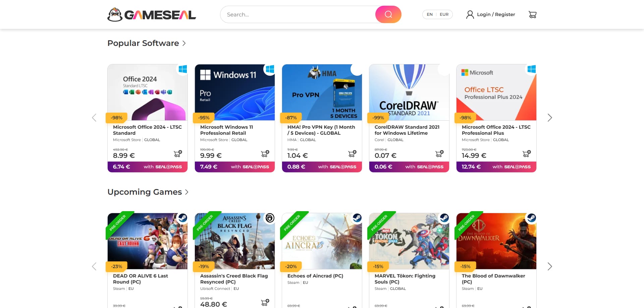The height and width of the screenshot is (308, 644).
Task: Open Echoes of Aincrad (PC) product title
Action: [x=315, y=276]
